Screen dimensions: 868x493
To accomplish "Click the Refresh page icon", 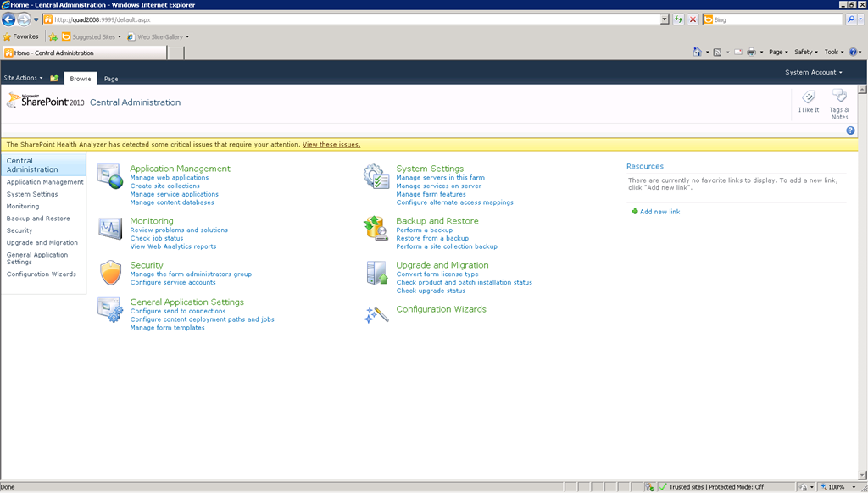I will click(x=678, y=19).
